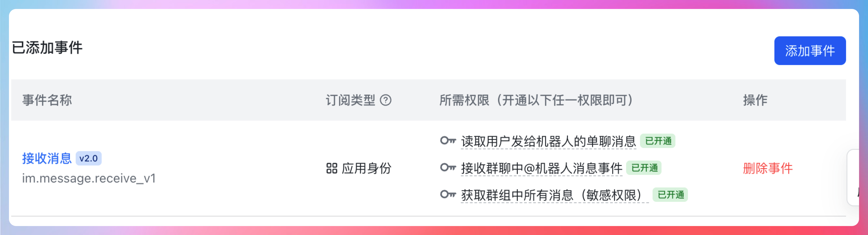Click the 事件名称 column header

(47, 100)
